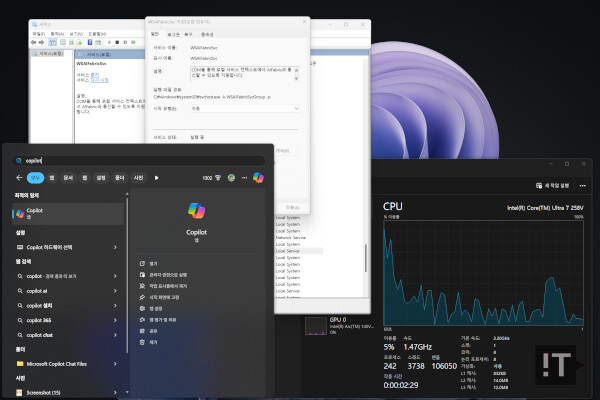This screenshot has width=600, height=400.
Task: Click the three-dot more options in search filters
Action: pos(243,178)
